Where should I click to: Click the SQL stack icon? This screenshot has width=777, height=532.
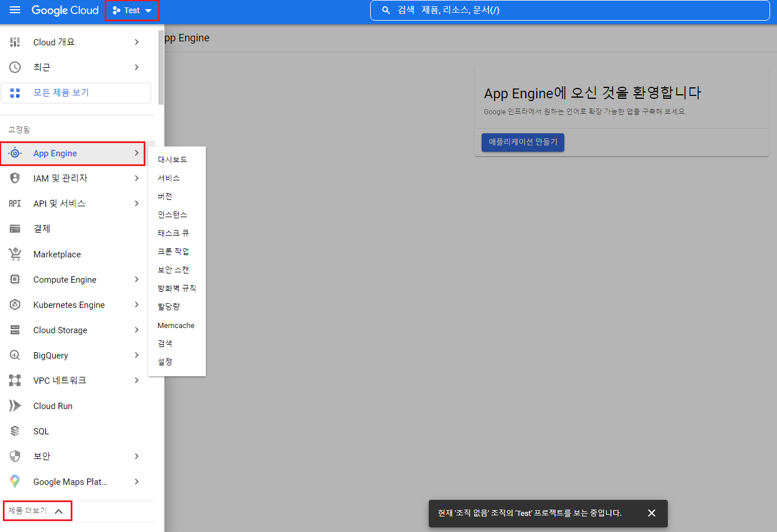point(15,431)
